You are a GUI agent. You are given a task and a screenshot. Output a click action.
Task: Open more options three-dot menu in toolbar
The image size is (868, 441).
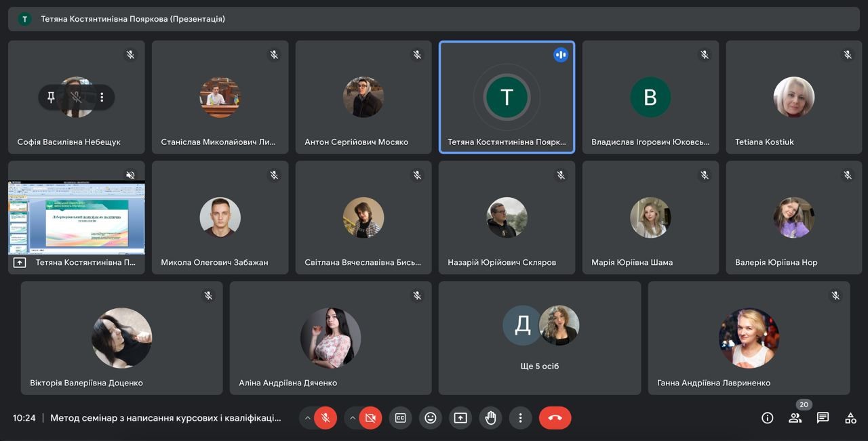click(520, 418)
